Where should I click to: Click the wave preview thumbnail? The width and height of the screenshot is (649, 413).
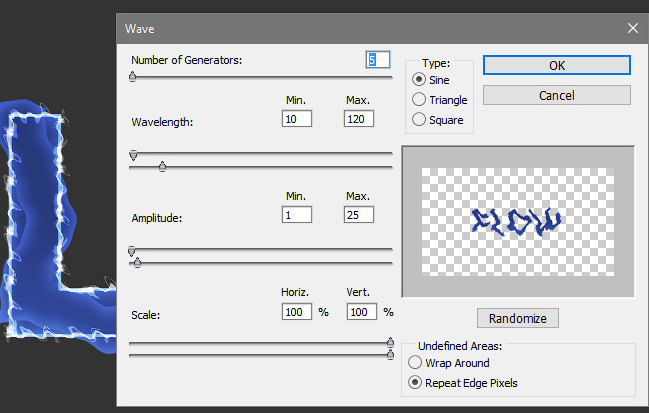pos(518,221)
